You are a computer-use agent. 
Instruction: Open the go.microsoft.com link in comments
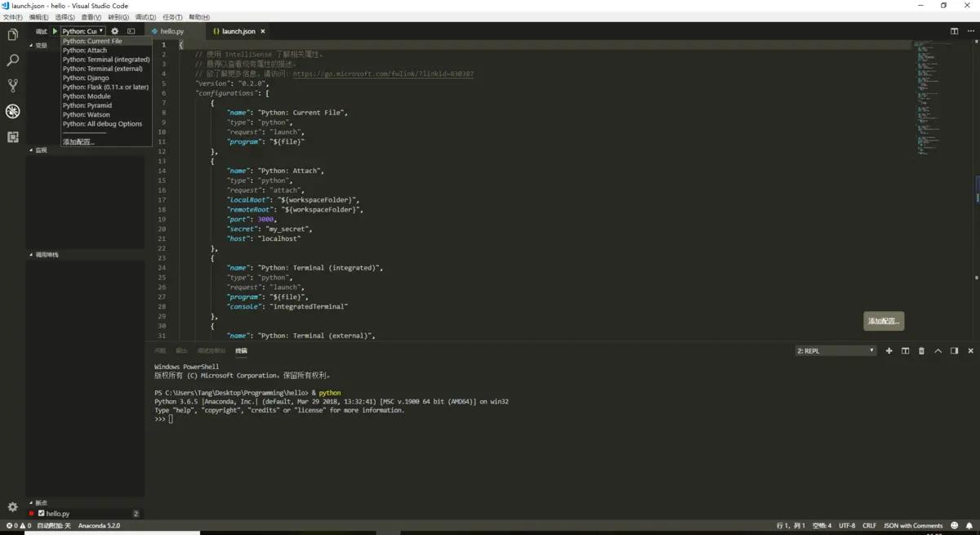click(x=383, y=74)
